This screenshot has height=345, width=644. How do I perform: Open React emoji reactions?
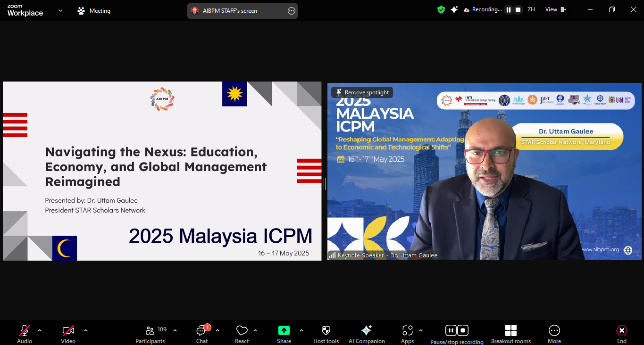[242, 334]
